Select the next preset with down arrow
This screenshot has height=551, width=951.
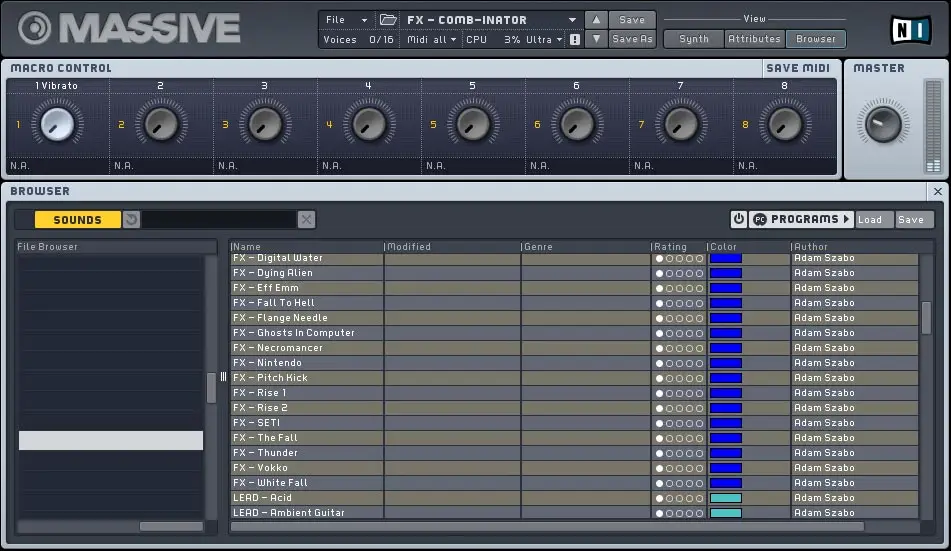pos(596,39)
